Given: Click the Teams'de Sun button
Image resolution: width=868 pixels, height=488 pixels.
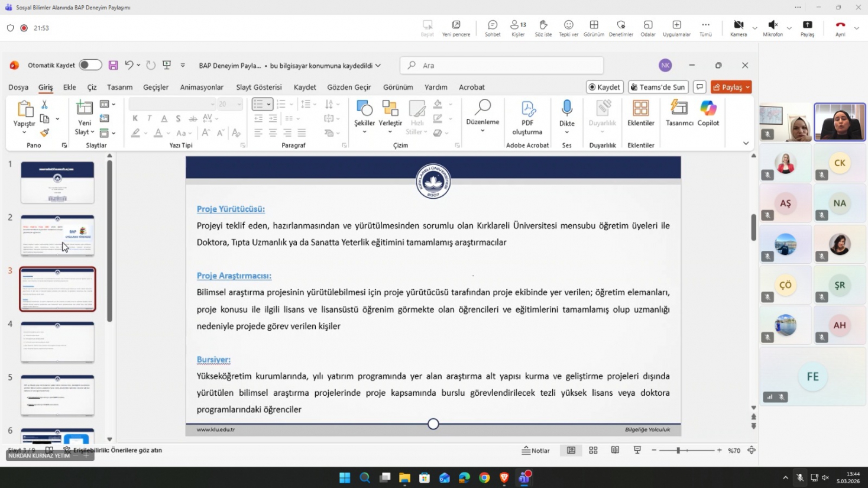Looking at the screenshot, I should [x=658, y=87].
